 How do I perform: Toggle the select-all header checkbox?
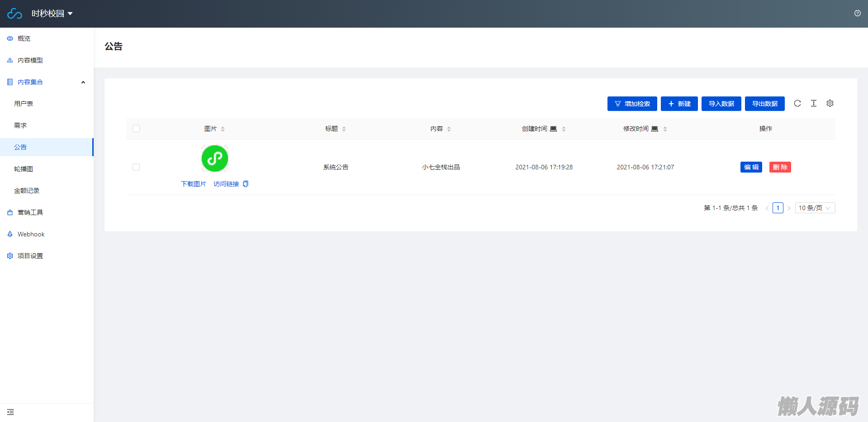[136, 129]
